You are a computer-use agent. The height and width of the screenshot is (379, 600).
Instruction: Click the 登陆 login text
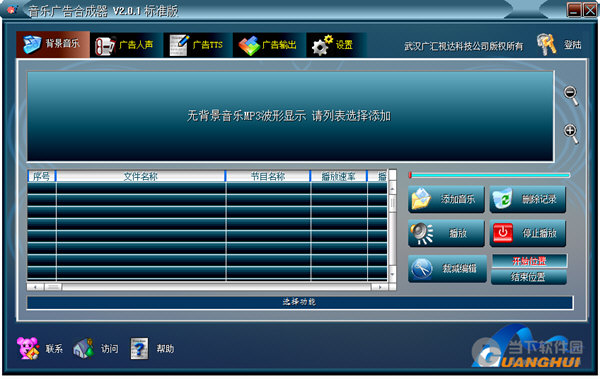click(x=572, y=45)
